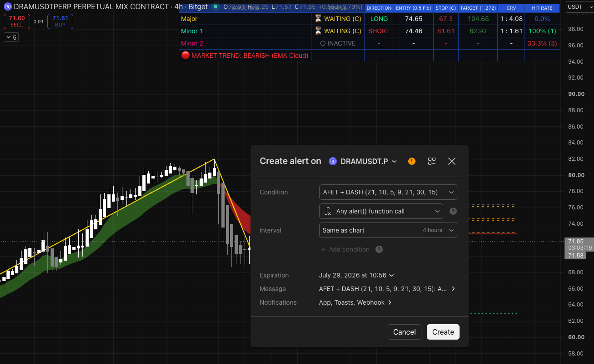This screenshot has height=364, width=594.
Task: Click the 'Minor 1' structure row label
Action: click(192, 31)
